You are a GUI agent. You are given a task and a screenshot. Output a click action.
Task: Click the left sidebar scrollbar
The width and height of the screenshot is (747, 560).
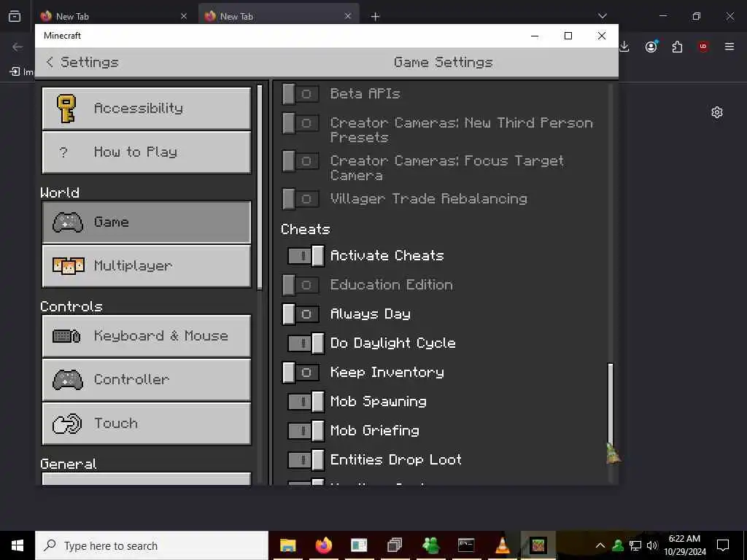[259, 187]
